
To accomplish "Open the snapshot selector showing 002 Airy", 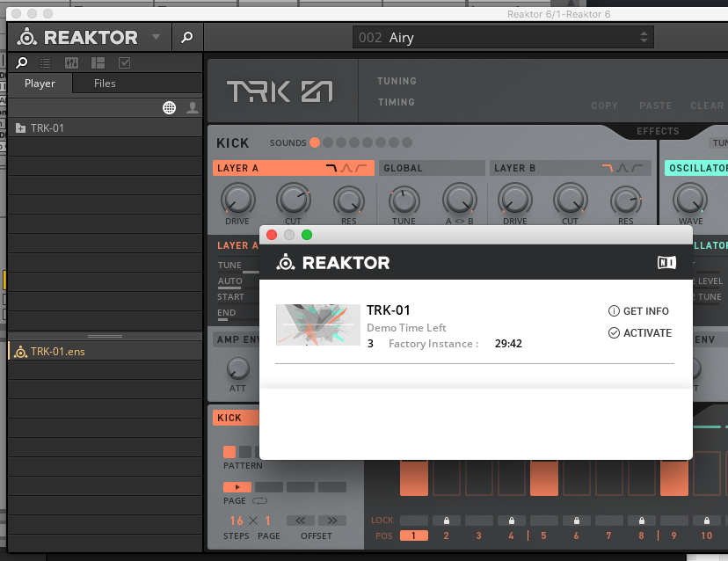I will click(x=503, y=37).
